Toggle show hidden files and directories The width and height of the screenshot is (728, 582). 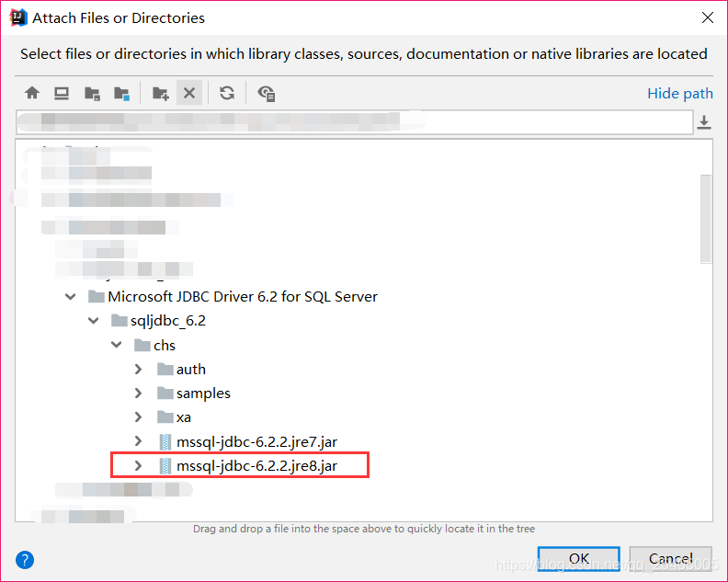point(267,94)
